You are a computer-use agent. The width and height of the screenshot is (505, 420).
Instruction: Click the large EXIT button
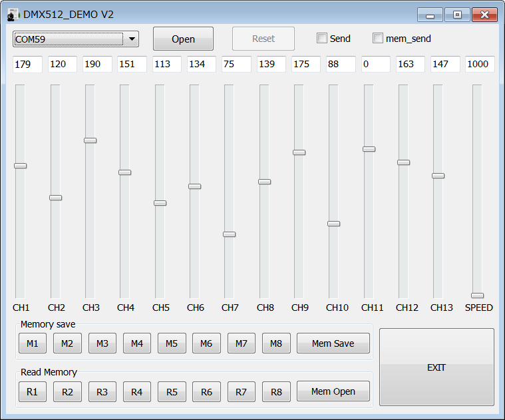click(436, 367)
